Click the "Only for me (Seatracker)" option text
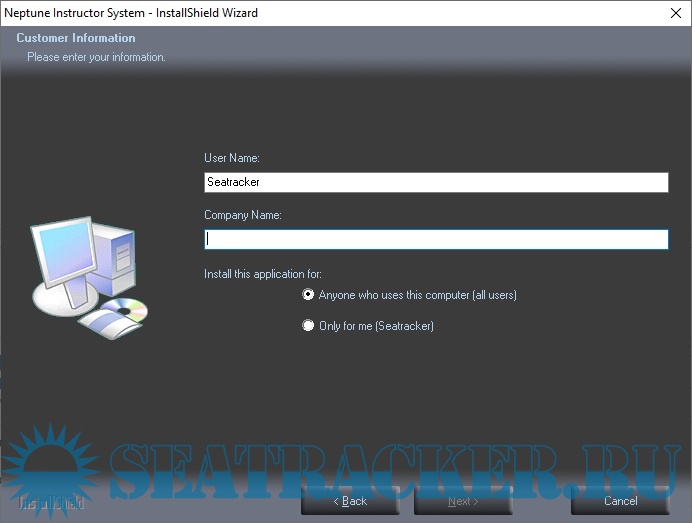Viewport: 692px width, 523px height. tap(376, 326)
